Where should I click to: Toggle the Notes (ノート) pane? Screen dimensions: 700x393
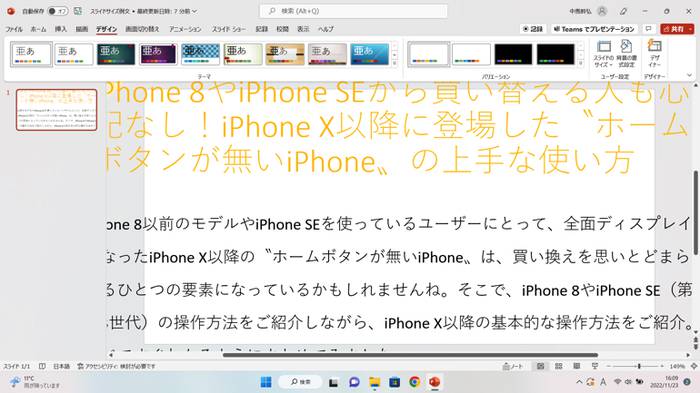tap(512, 366)
